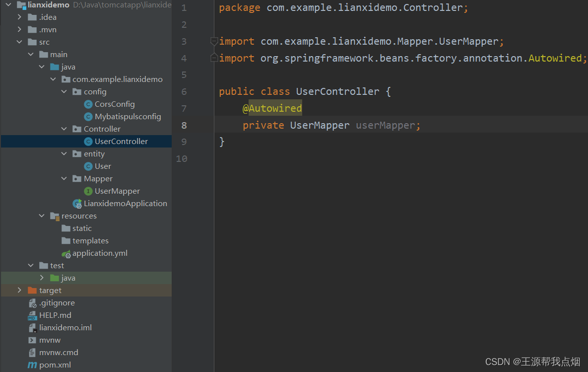This screenshot has height=372, width=588.
Task: Collapse the imports with the gutter fold arrow
Action: tap(214, 41)
